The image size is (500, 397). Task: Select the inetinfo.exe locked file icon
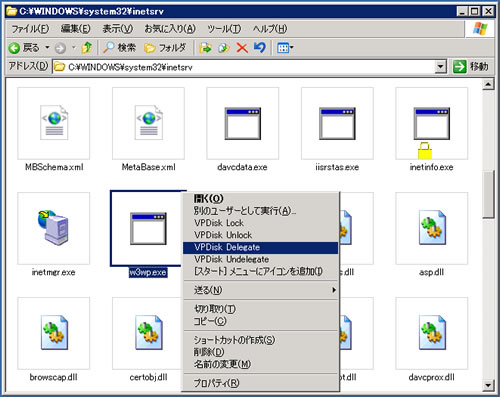click(x=432, y=123)
